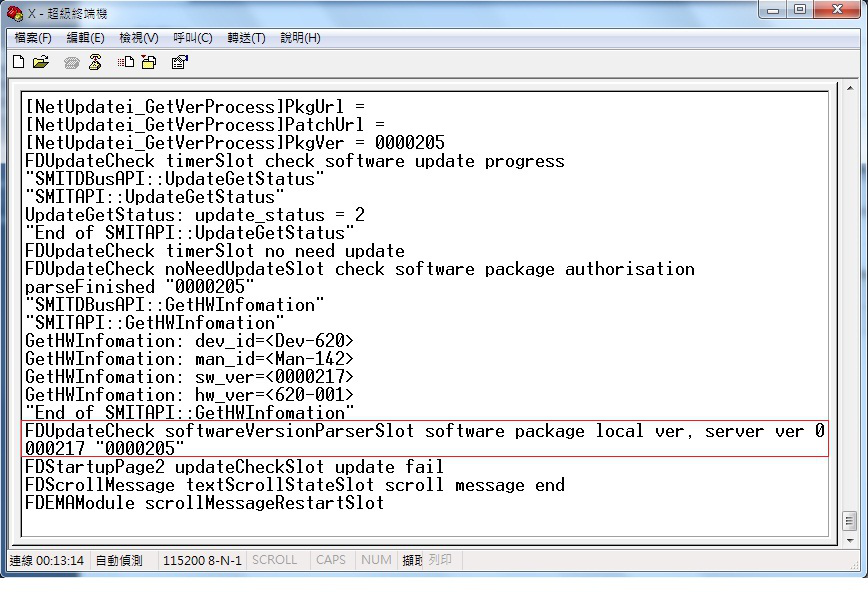This screenshot has width=868, height=600.
Task: Click the Send file toolbar icon
Action: [126, 62]
